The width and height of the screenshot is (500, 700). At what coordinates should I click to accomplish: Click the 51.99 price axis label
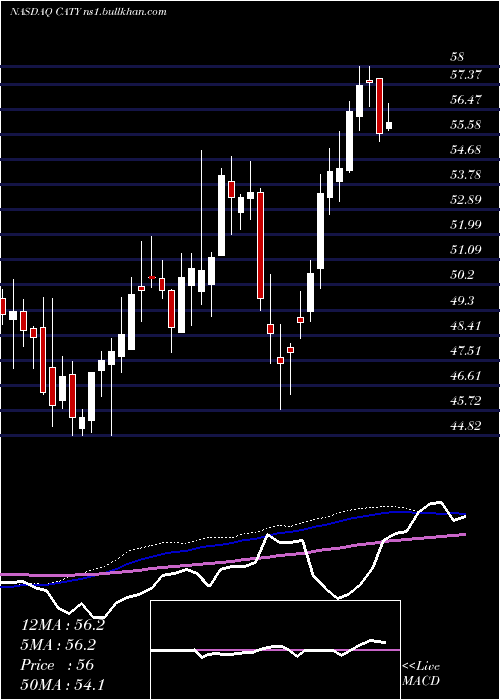click(x=466, y=225)
